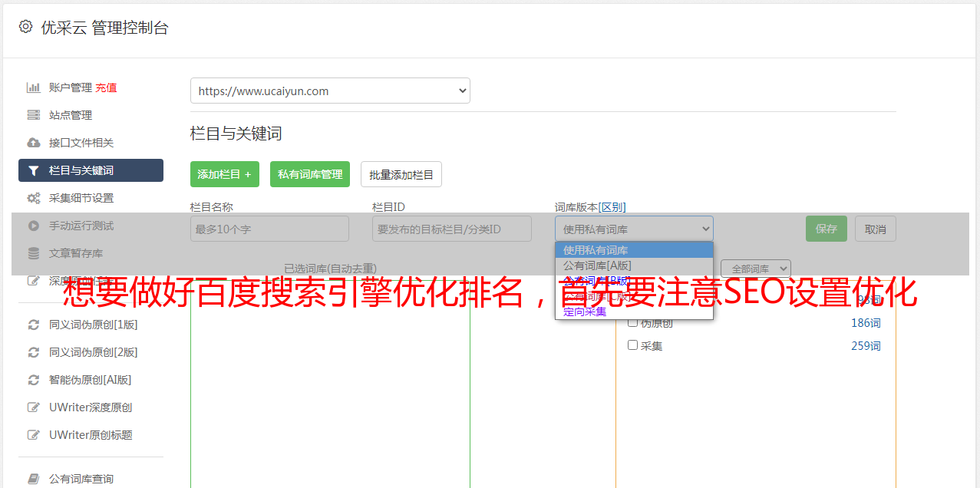Image resolution: width=980 pixels, height=488 pixels.
Task: Click the gears icon for 采集细节设置
Action: [33, 198]
